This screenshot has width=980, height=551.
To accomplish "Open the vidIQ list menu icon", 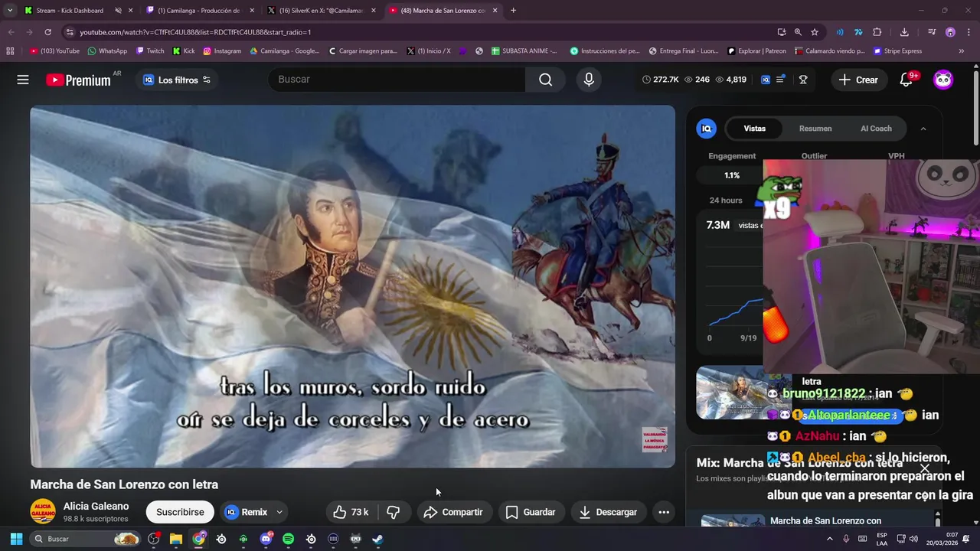I will (x=780, y=80).
